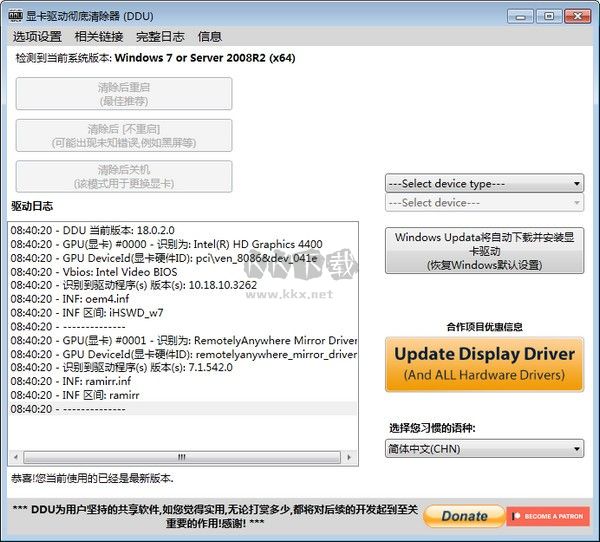
Task: Click the log's horizontal scrollbar thumb
Action: [182, 457]
